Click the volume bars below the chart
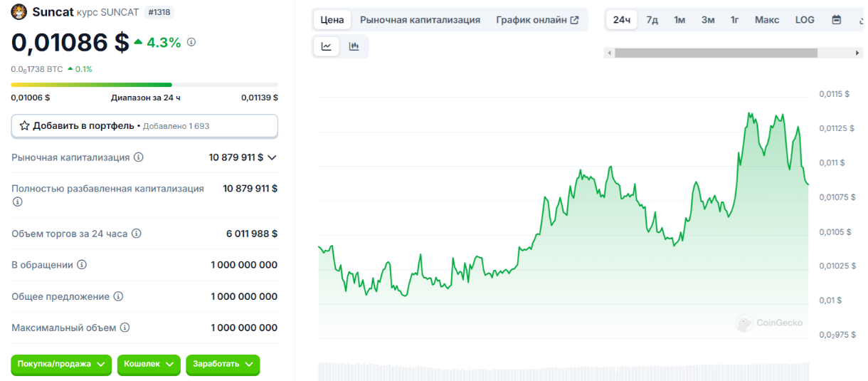 pos(563,371)
